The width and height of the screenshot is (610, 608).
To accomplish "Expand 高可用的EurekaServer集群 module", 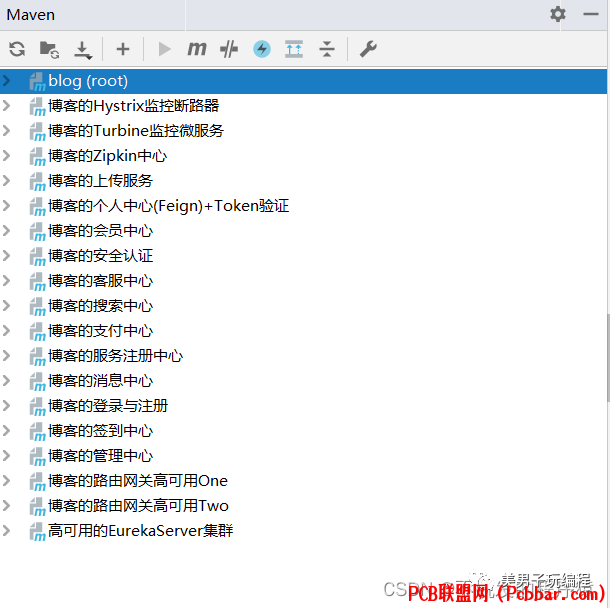I will click(x=6, y=531).
